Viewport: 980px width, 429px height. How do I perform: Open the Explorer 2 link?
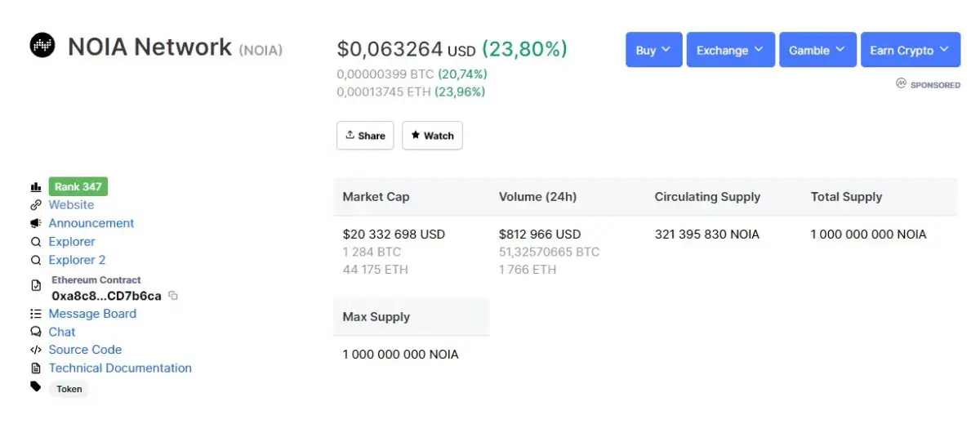pyautogui.click(x=77, y=260)
